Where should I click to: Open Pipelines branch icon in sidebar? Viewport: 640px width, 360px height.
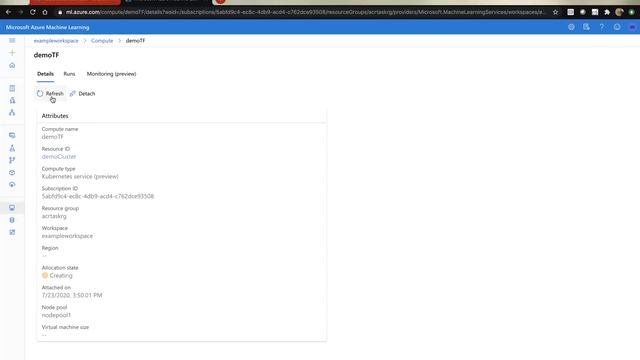(12, 160)
